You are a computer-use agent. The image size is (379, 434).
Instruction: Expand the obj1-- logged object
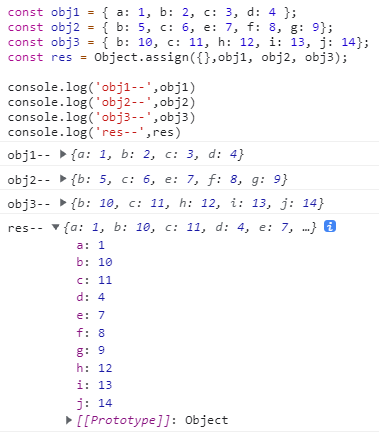[63, 154]
